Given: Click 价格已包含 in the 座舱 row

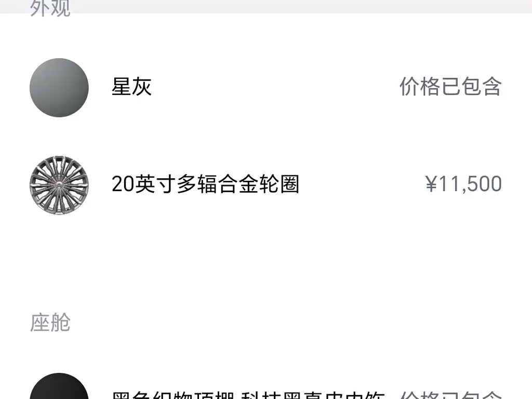Looking at the screenshot, I should click(x=450, y=395).
